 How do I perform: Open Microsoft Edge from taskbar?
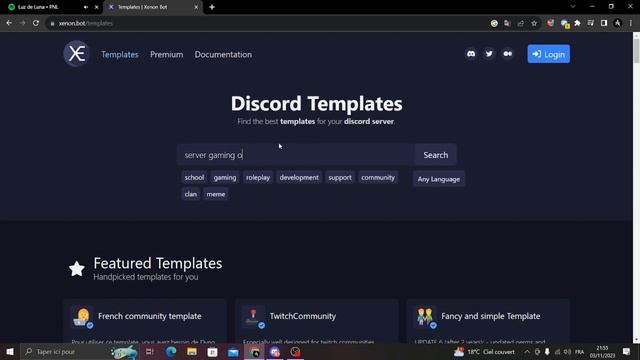(x=171, y=351)
